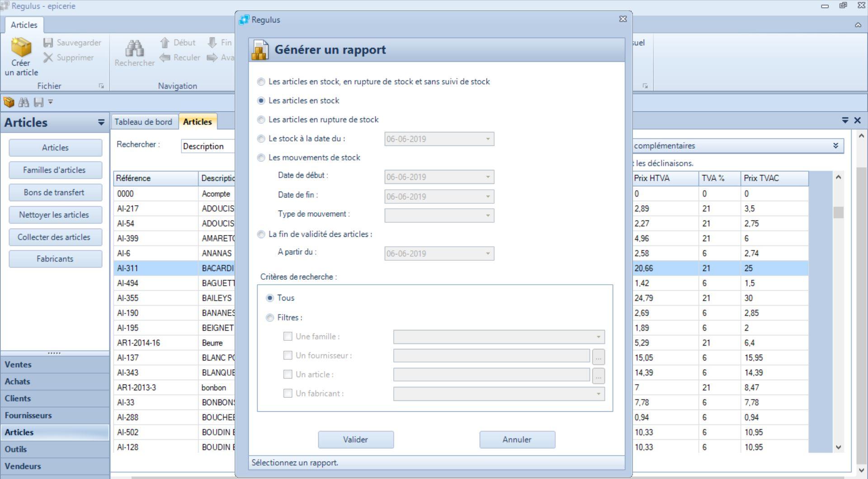Open the 'Type de mouvement' dropdown
The width and height of the screenshot is (868, 479).
coord(487,216)
